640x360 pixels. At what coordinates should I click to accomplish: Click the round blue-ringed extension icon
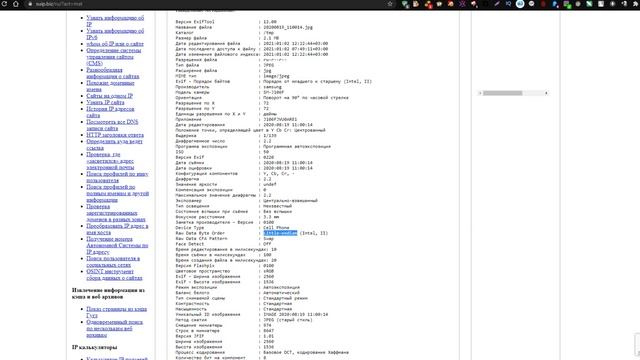click(x=520, y=4)
